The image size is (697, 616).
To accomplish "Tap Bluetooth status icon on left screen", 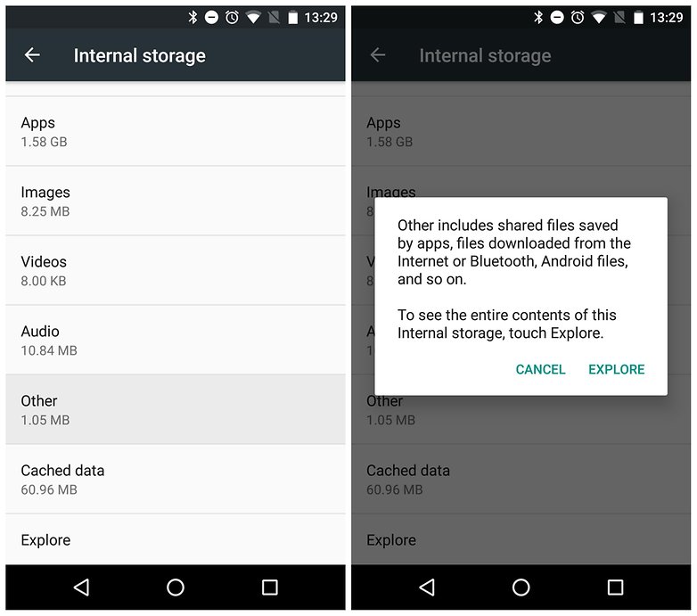I will pos(193,17).
